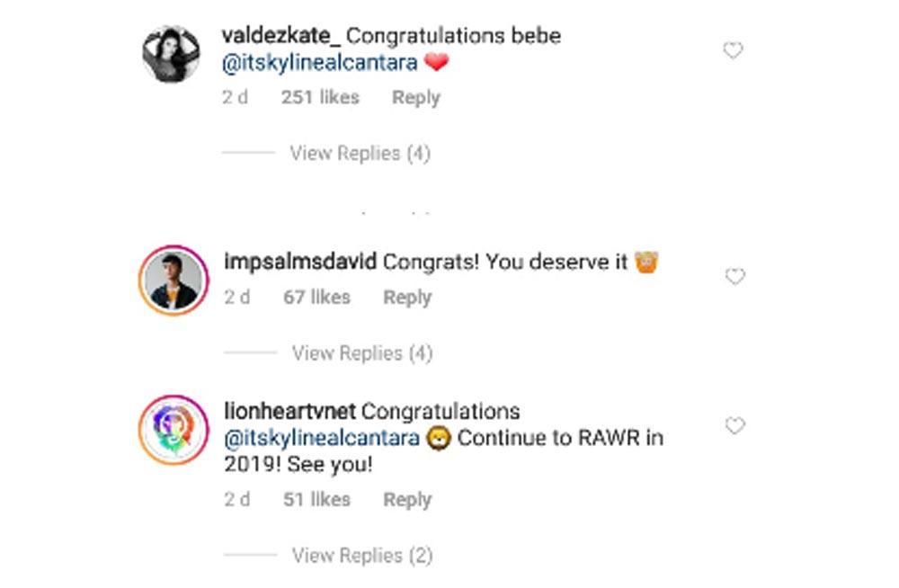This screenshot has height=588, width=899.
Task: View the 67 likes list
Action: pos(316,298)
